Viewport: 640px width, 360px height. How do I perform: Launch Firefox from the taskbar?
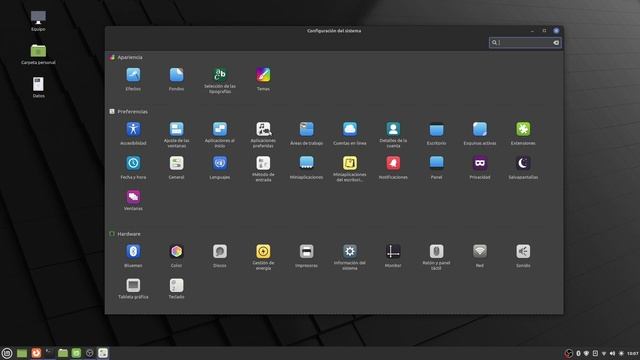click(x=36, y=353)
